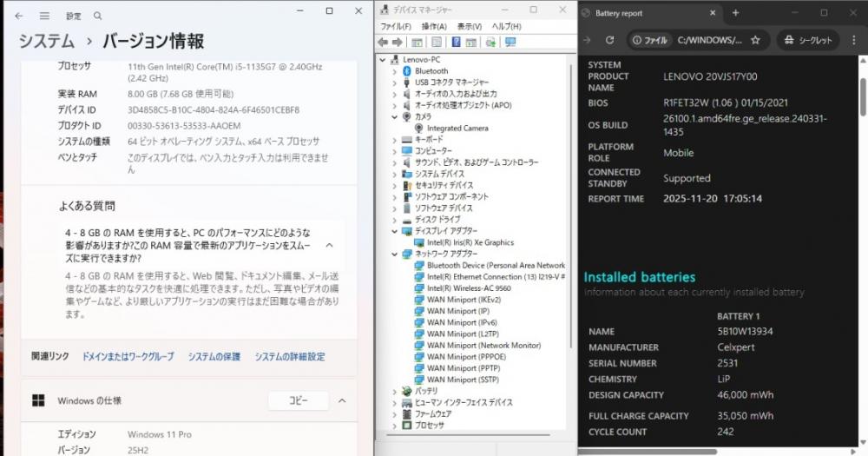Select Bluetooth Device (Personal Area Network)
Screen dimensions: 868x456
pos(496,266)
